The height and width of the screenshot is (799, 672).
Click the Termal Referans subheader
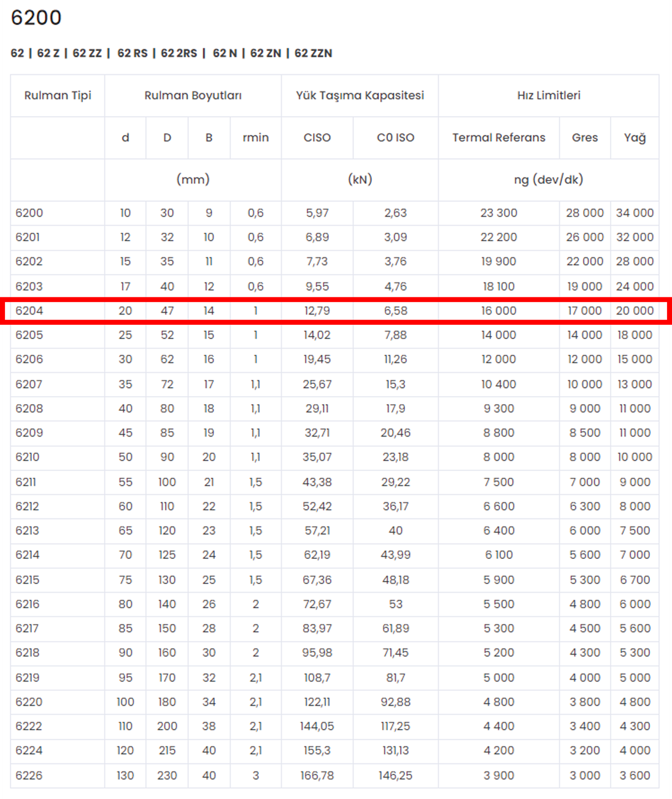498,138
